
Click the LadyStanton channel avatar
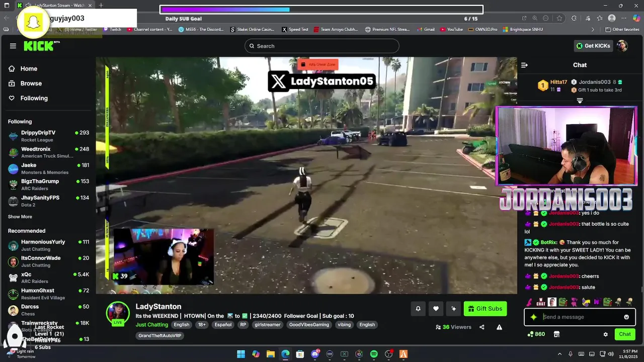pyautogui.click(x=118, y=313)
